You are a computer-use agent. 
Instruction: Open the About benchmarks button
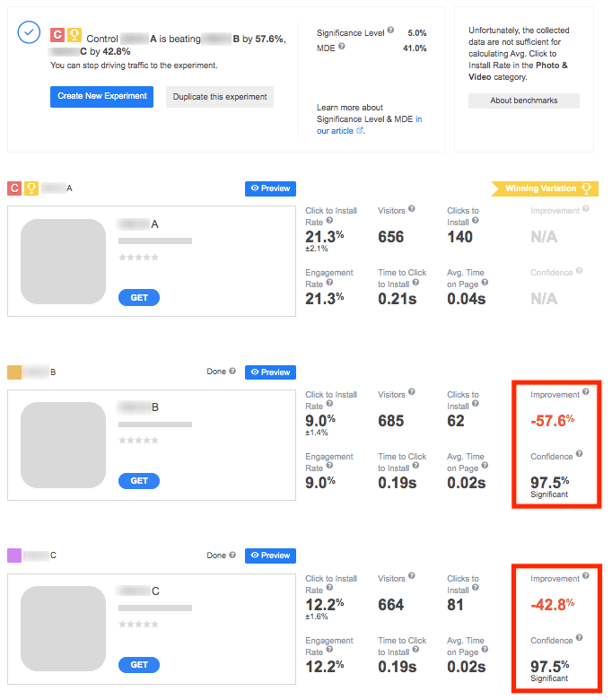pyautogui.click(x=524, y=101)
